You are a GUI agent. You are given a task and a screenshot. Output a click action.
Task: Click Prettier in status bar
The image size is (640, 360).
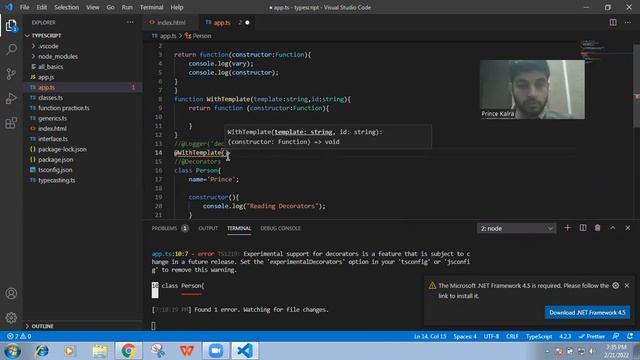coord(592,336)
